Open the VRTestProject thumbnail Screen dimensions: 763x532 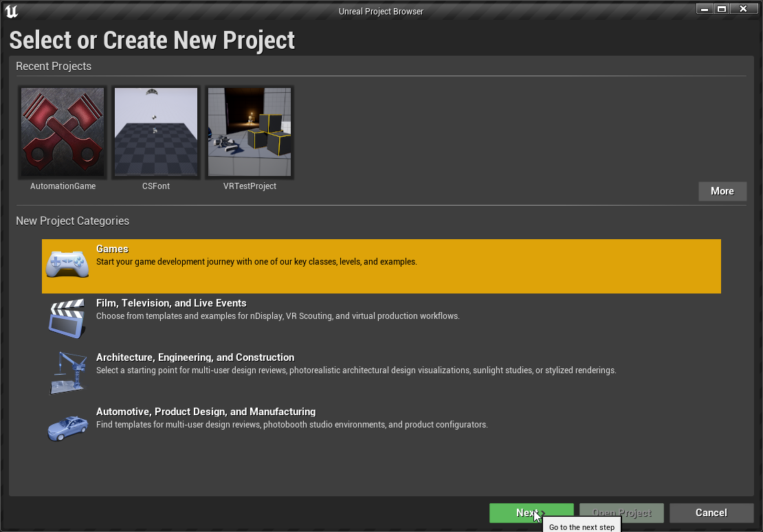pos(250,132)
